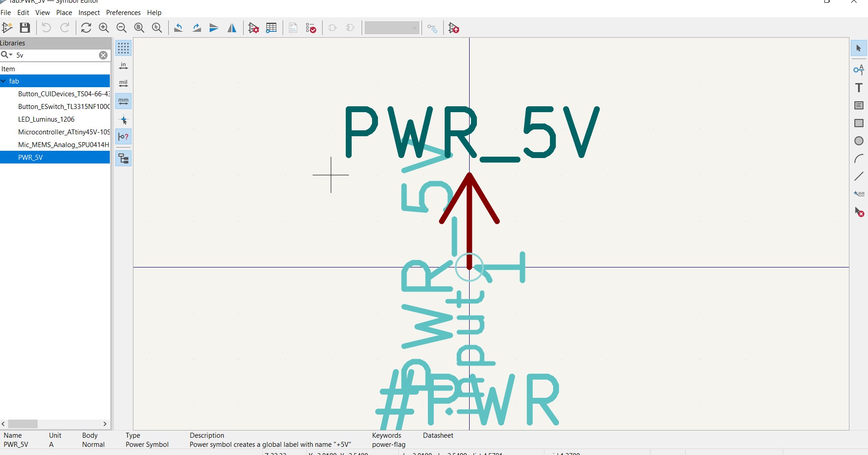The image size is (868, 455).
Task: Select the LED_Luminus_1206 symbol
Action: point(46,119)
